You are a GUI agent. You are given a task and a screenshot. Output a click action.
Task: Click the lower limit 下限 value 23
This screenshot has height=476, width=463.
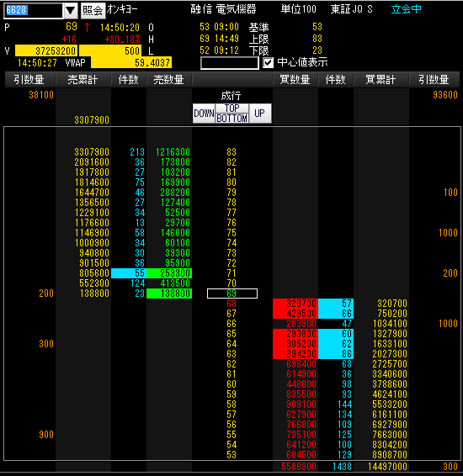pyautogui.click(x=317, y=50)
